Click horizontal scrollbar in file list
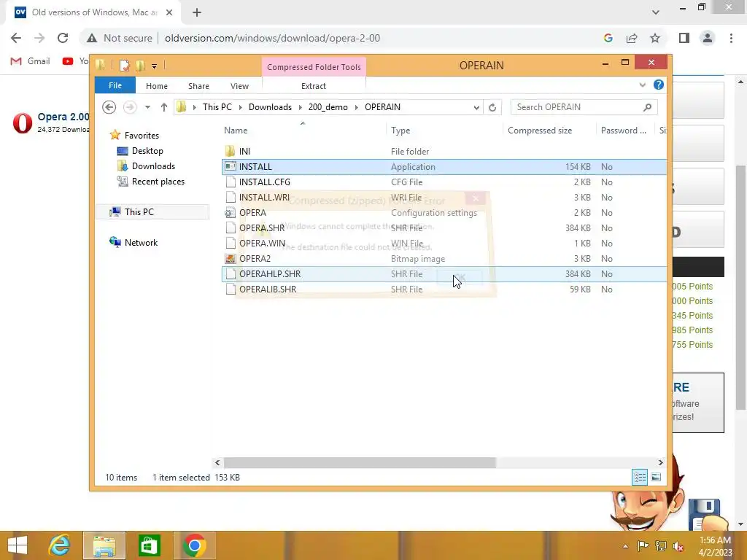747x560 pixels. [360, 462]
